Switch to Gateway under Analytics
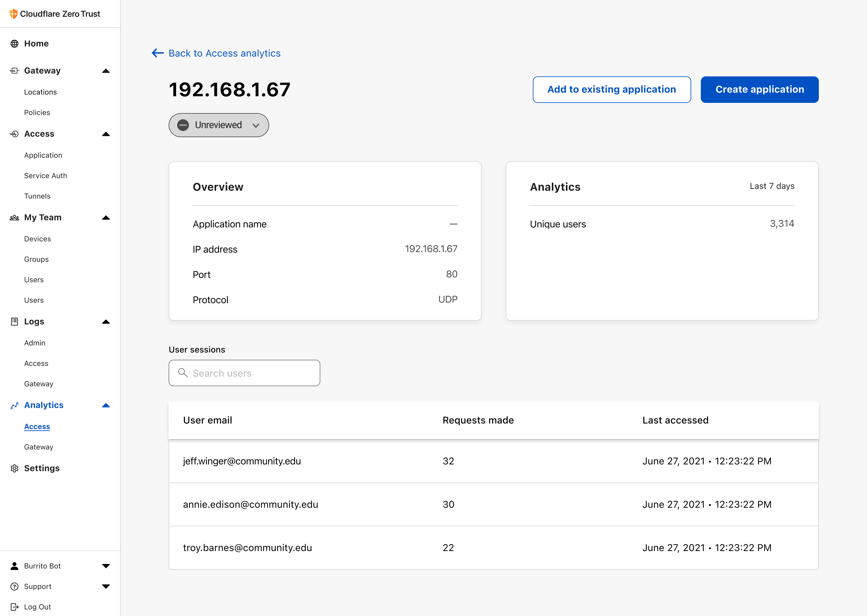 coord(38,447)
